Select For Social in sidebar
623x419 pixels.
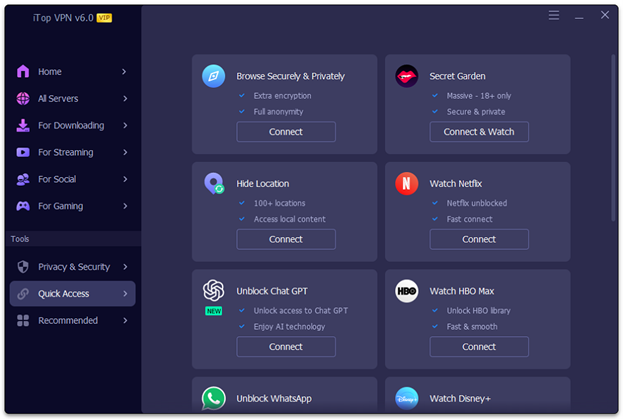tap(72, 179)
